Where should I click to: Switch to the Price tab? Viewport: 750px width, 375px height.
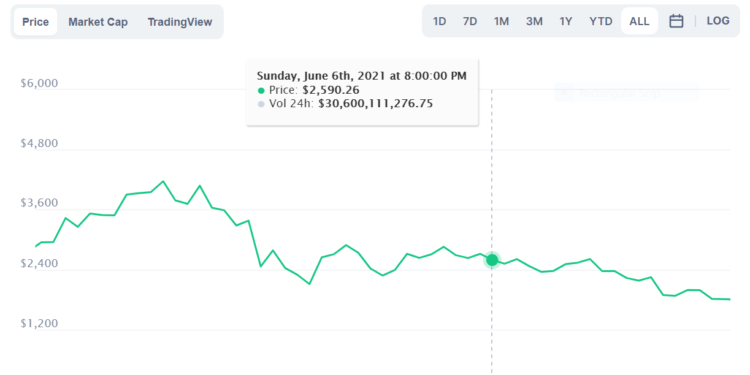point(35,22)
